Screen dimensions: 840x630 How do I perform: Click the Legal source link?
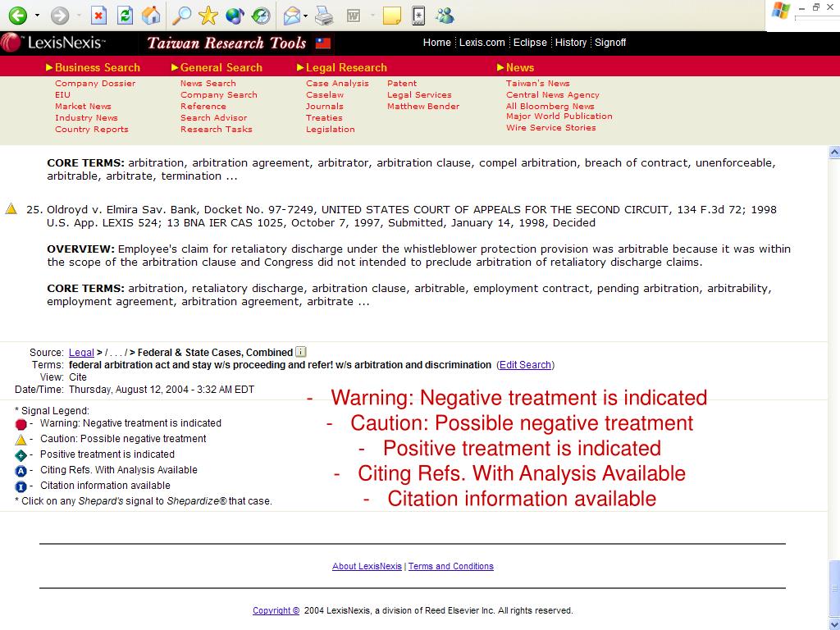pos(81,353)
